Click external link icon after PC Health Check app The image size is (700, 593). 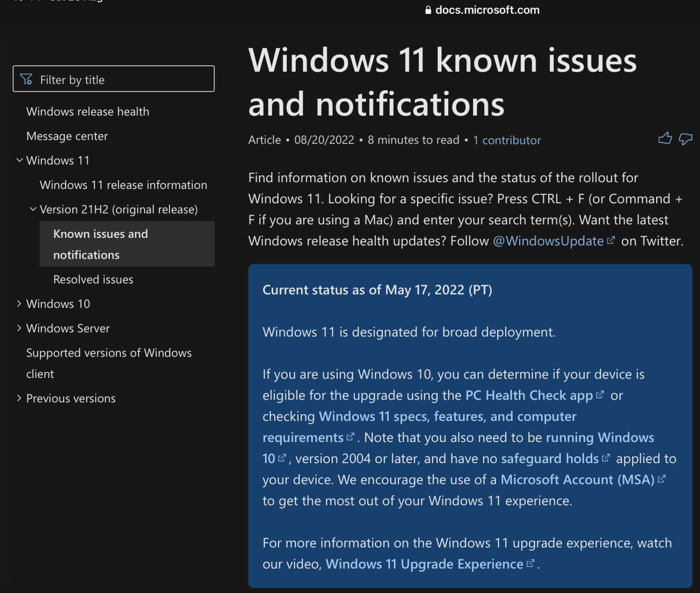point(600,395)
